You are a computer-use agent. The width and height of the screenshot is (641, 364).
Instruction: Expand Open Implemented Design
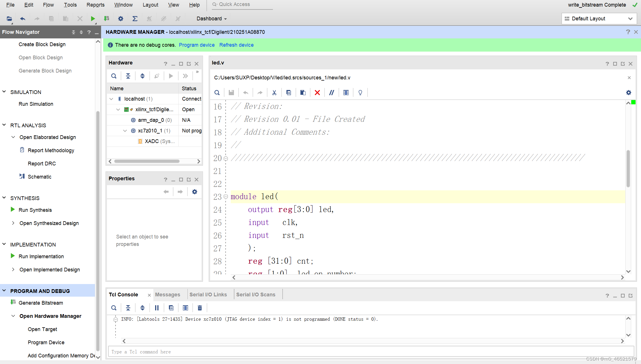[x=13, y=269]
